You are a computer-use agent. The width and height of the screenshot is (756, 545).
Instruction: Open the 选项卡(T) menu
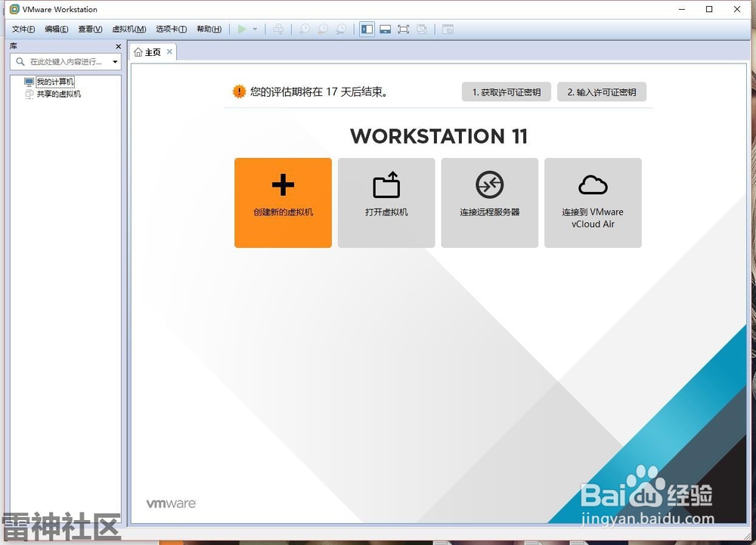171,29
